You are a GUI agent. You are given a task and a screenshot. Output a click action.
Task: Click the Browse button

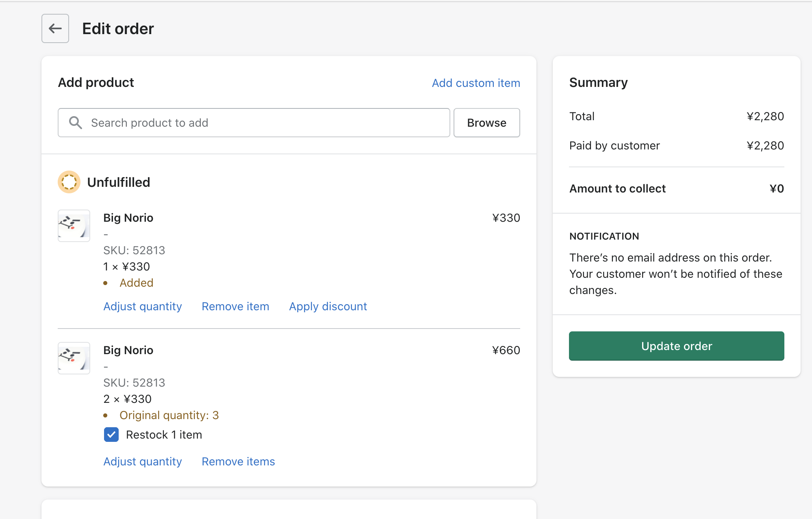coord(487,123)
